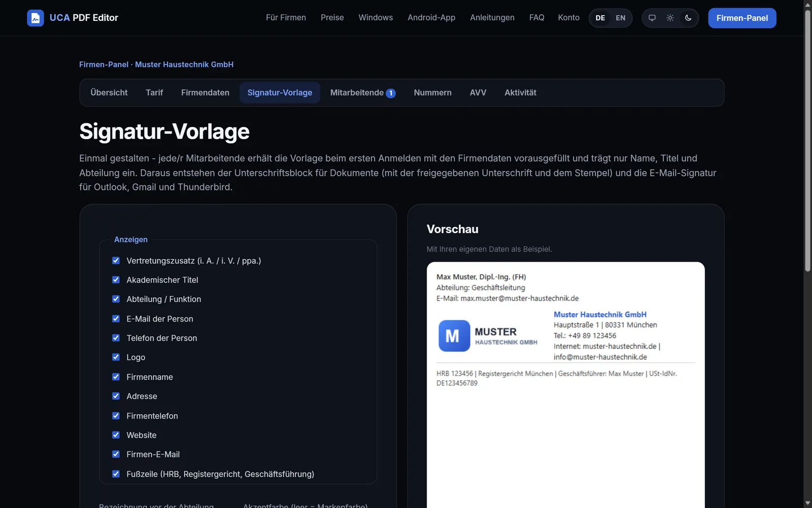This screenshot has height=508, width=812.
Task: Switch to the Nummern tab
Action: pos(432,92)
